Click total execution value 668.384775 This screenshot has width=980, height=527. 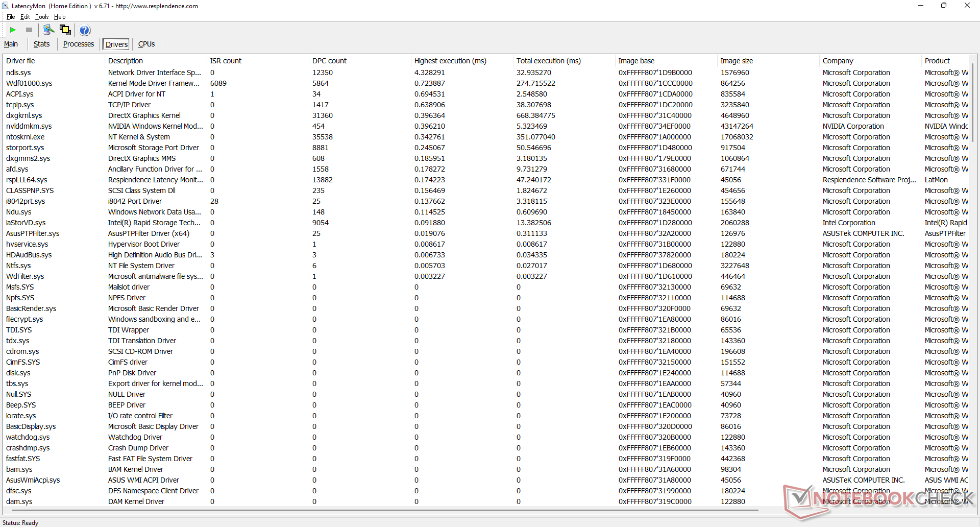pos(535,115)
